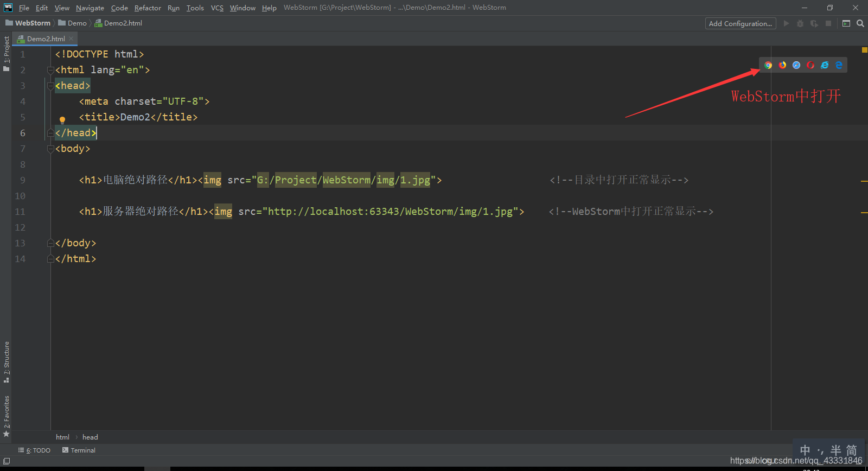
Task: Click warning stripe mark for line 11
Action: point(864,213)
